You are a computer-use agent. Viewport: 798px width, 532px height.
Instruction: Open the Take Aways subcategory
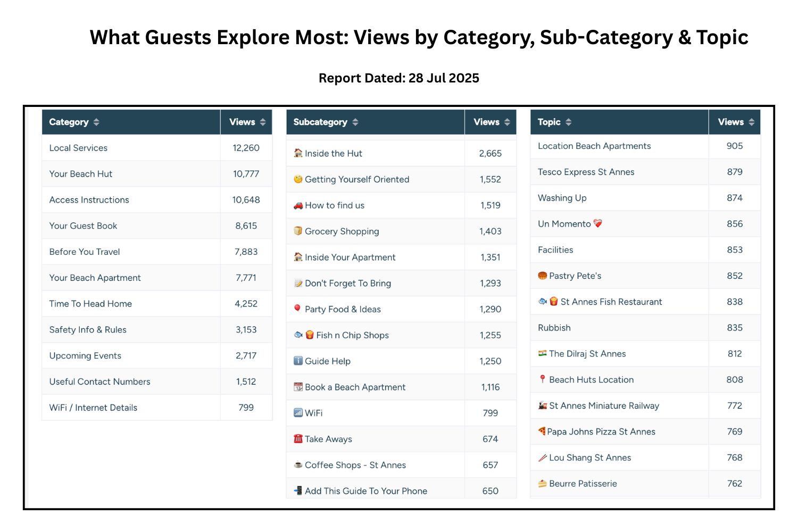click(401, 439)
